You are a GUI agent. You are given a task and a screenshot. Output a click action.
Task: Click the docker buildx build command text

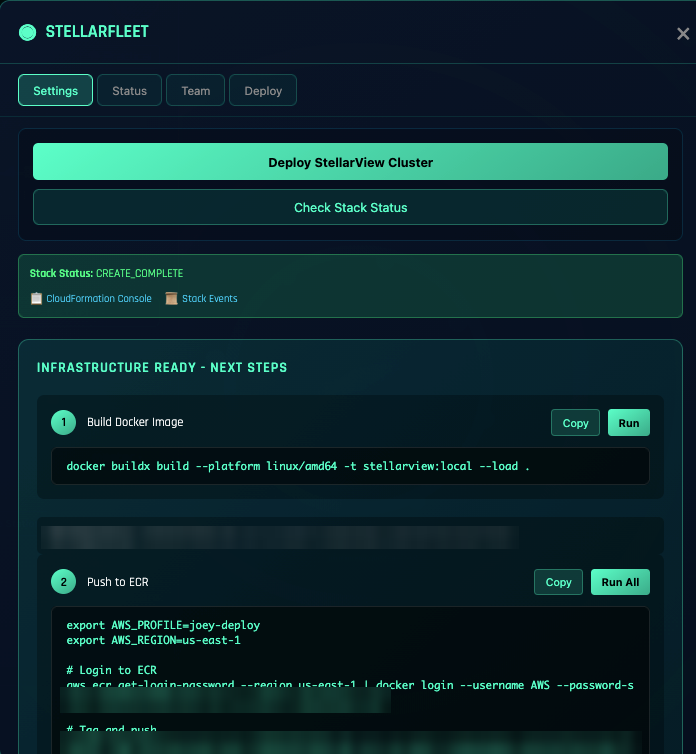tap(298, 466)
